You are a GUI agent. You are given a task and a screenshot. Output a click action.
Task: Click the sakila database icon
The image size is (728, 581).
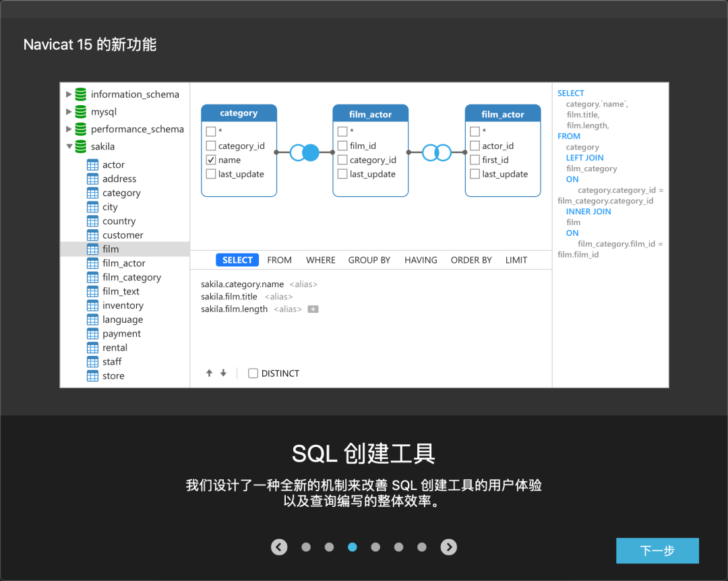(x=81, y=146)
